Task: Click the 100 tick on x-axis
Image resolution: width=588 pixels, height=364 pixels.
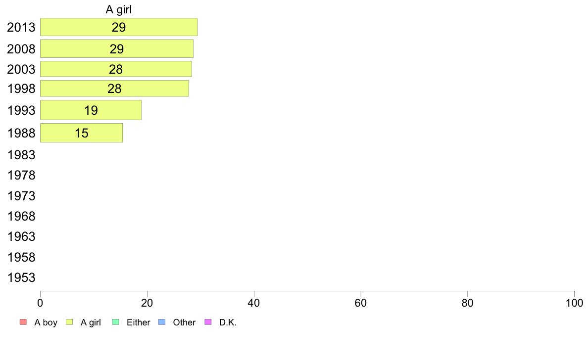Action: coord(574,303)
